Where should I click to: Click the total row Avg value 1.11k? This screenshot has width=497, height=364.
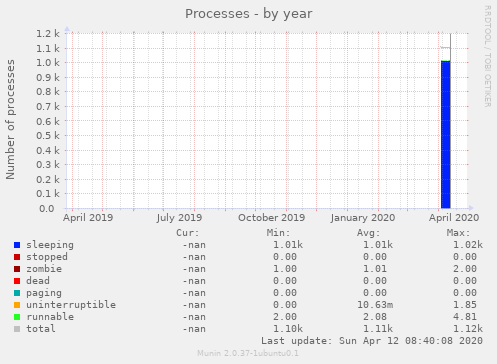(x=378, y=329)
